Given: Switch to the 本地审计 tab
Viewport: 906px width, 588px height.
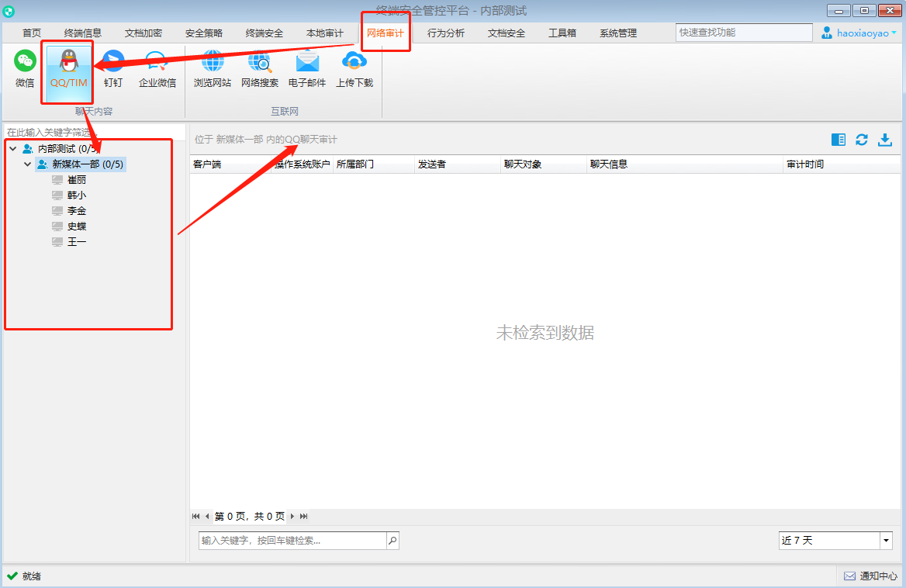Looking at the screenshot, I should 325,33.
